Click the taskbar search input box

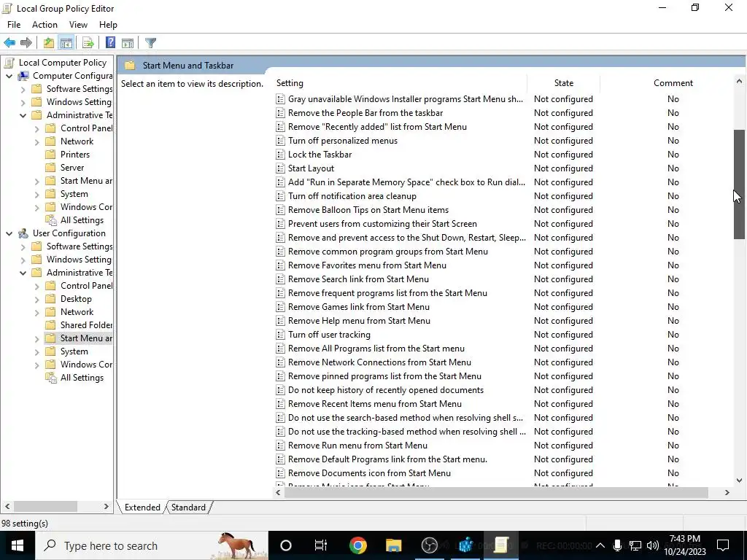[x=151, y=545]
